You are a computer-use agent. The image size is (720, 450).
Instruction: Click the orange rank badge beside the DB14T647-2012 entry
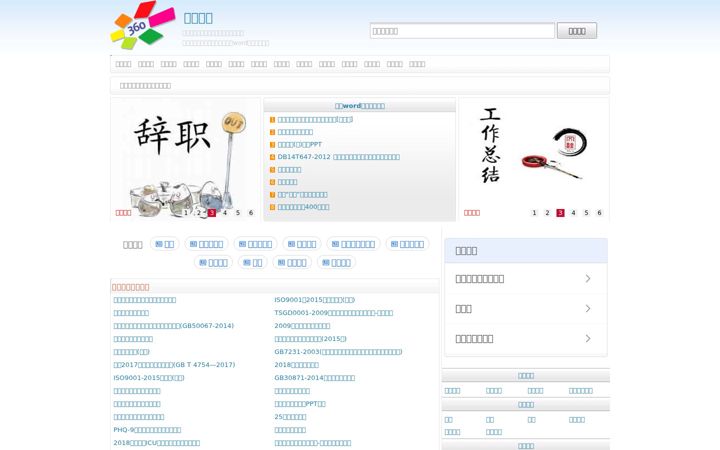coord(272,157)
